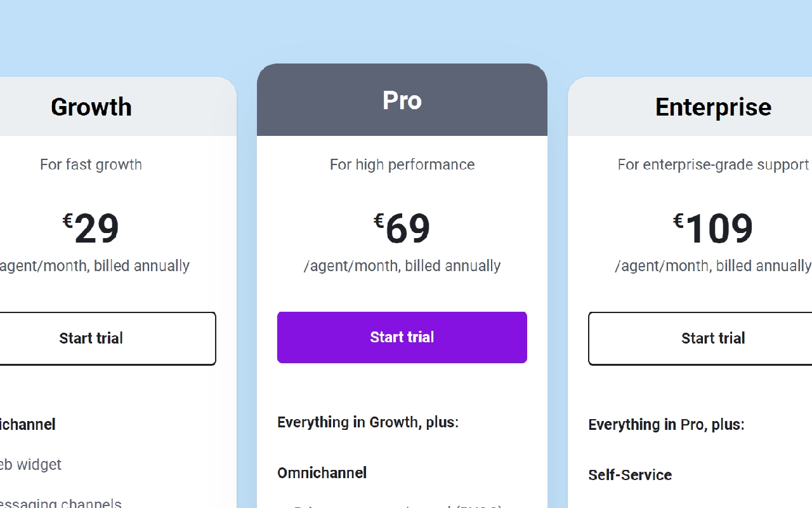812x508 pixels.
Task: Click 'For enterprise-grade support' text
Action: [713, 164]
